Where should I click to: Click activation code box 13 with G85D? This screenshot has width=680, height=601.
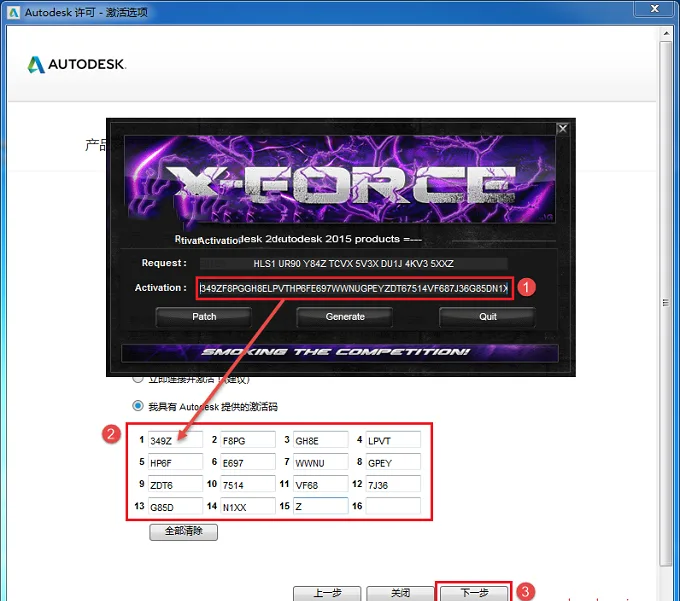coord(175,506)
